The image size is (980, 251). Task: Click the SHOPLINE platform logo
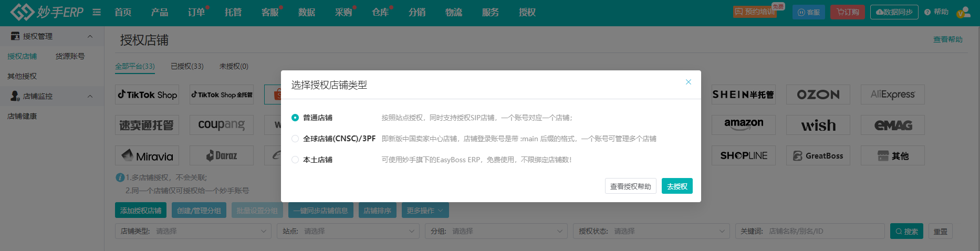point(744,155)
